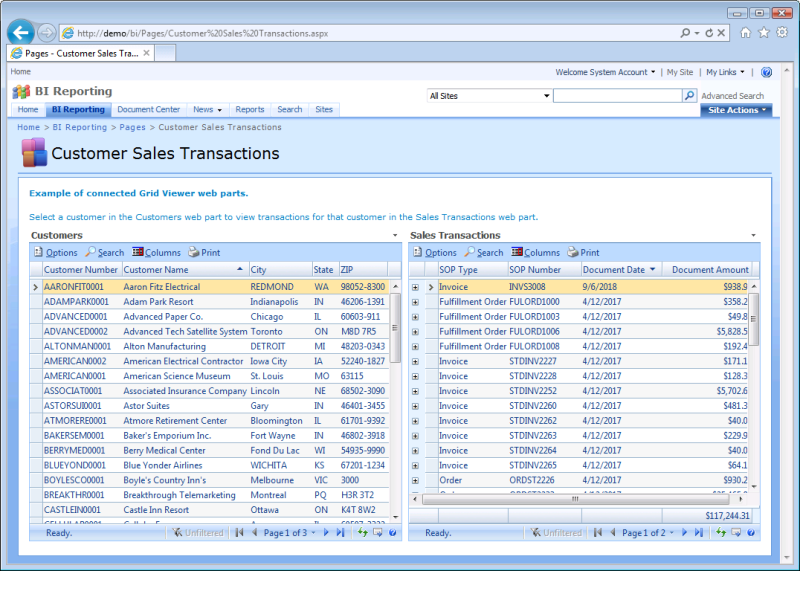This screenshot has height=600, width=800.
Task: Refresh the Customers grid
Action: point(361,533)
